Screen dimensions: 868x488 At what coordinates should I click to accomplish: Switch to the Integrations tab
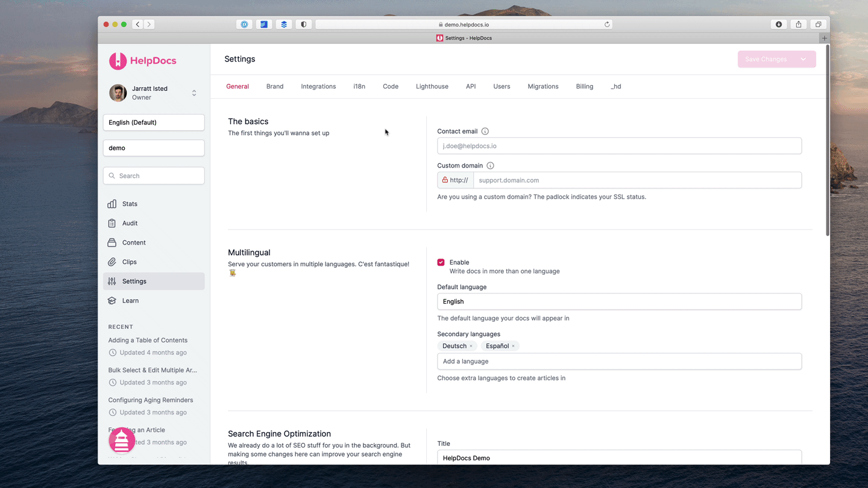318,86
